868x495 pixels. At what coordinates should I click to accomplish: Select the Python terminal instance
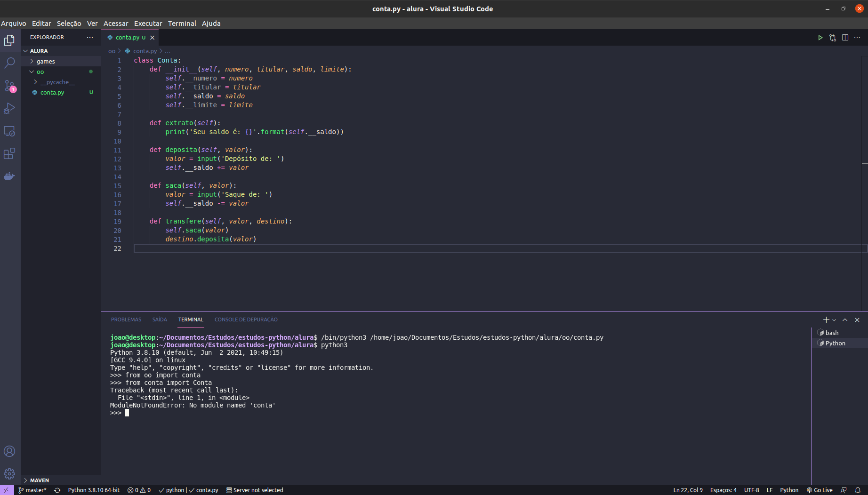pos(840,343)
